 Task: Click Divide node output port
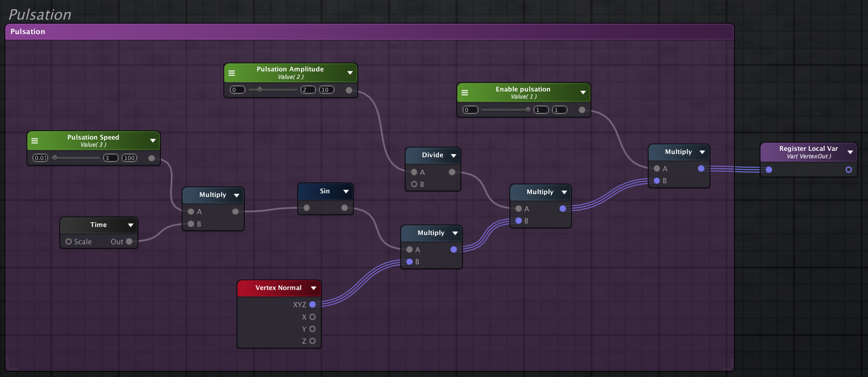(x=452, y=172)
